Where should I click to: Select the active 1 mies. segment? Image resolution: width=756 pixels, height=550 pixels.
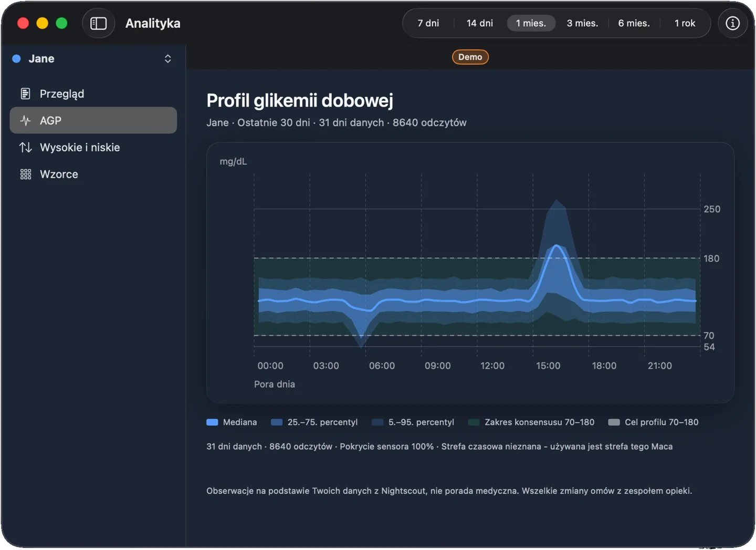(531, 23)
